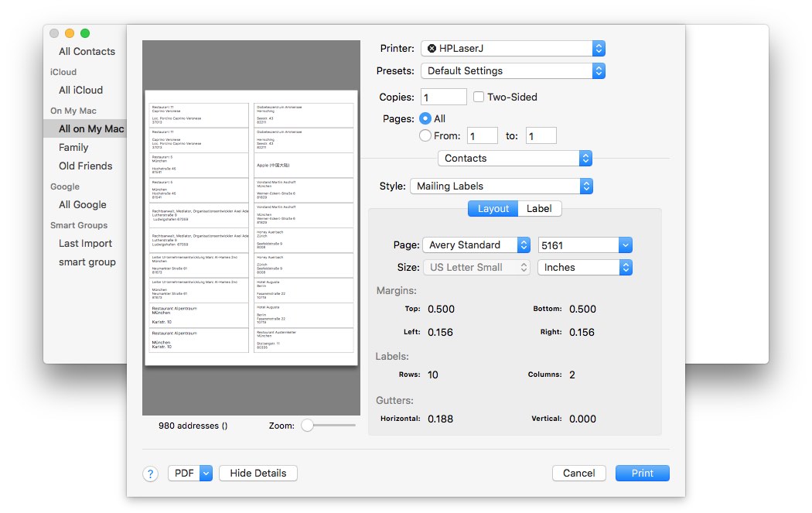Enable the Two-Sided checkbox
The width and height of the screenshot is (812, 513).
point(479,97)
